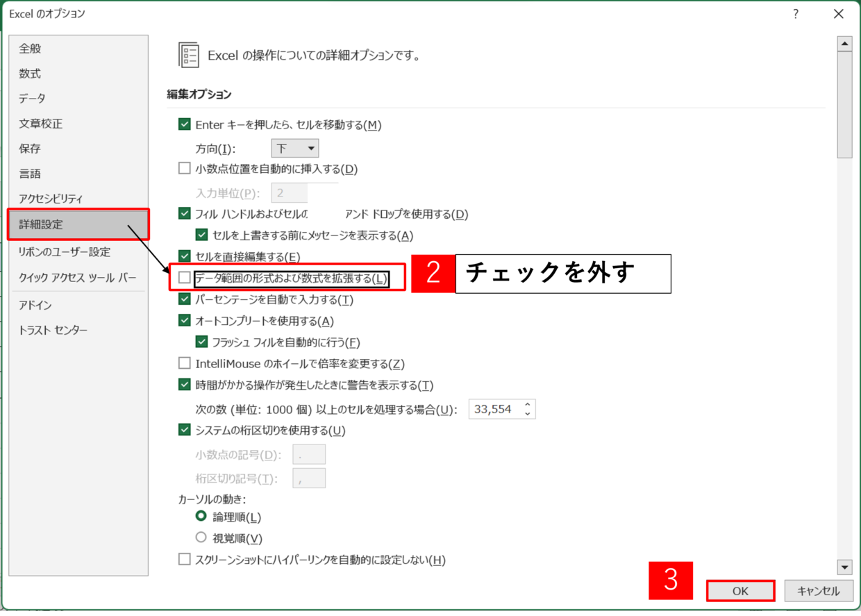Open help with the ? button
Image resolution: width=861 pixels, height=616 pixels.
796,14
